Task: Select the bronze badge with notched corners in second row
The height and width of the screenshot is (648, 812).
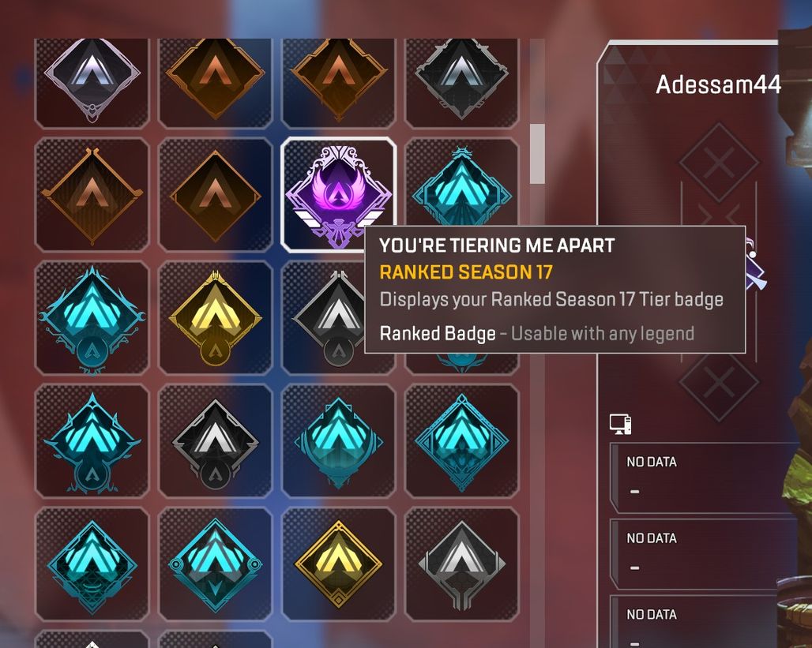Action: [x=92, y=194]
